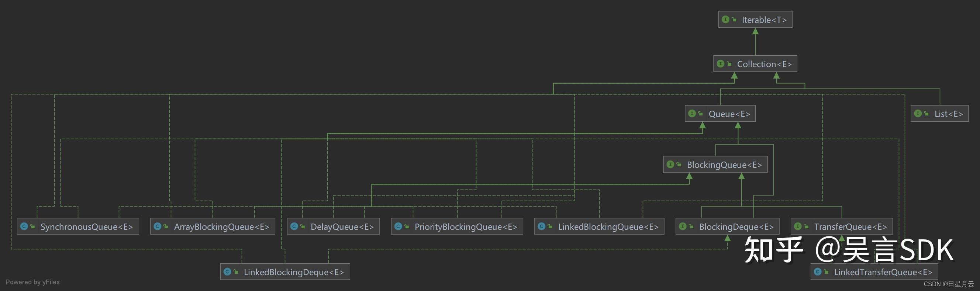Screen dimensions: 980x291
Task: Click the class icon on LinkedTransferQueue<E>
Action: (x=818, y=271)
